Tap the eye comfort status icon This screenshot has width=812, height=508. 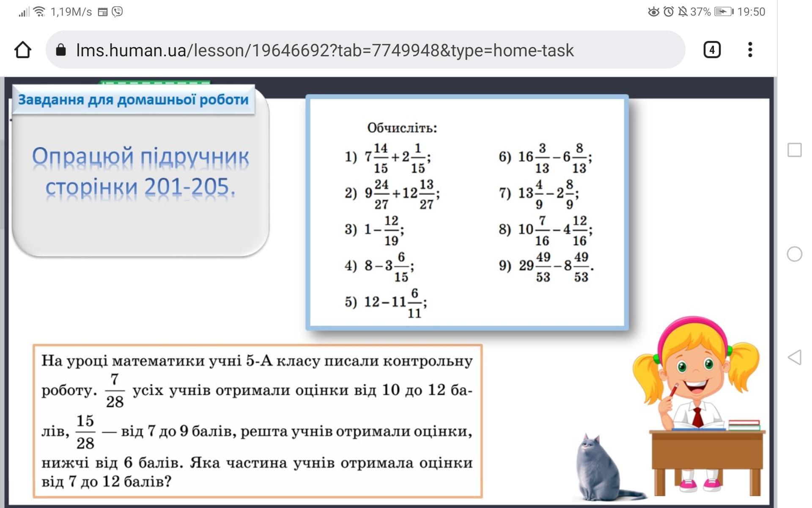point(653,11)
